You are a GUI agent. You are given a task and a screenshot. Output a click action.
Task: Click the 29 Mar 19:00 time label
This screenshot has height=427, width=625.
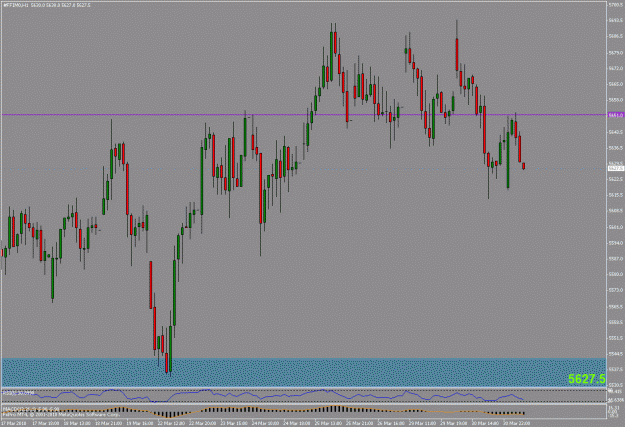click(x=454, y=423)
